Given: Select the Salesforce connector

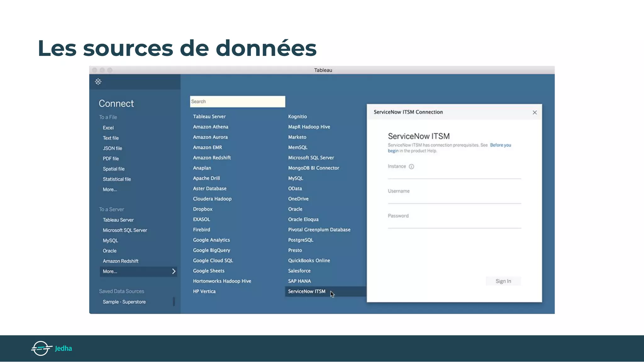Looking at the screenshot, I should pyautogui.click(x=299, y=271).
